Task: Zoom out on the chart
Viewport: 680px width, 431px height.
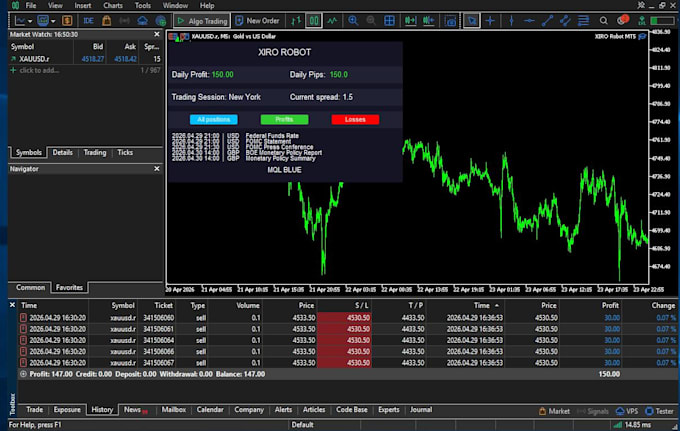Action: [371, 21]
